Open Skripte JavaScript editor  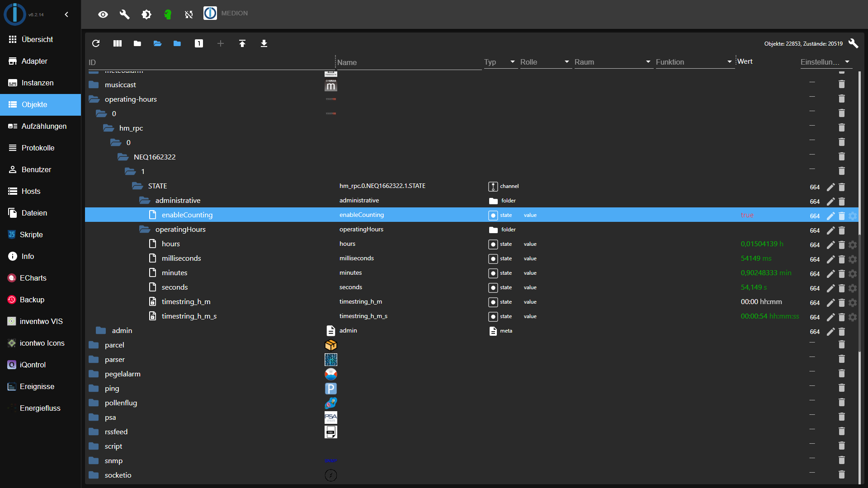coord(41,235)
